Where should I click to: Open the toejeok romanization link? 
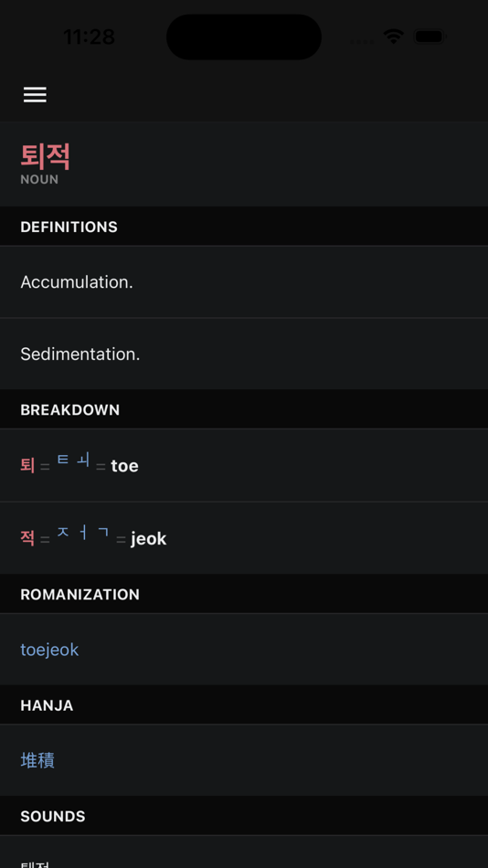pos(50,650)
